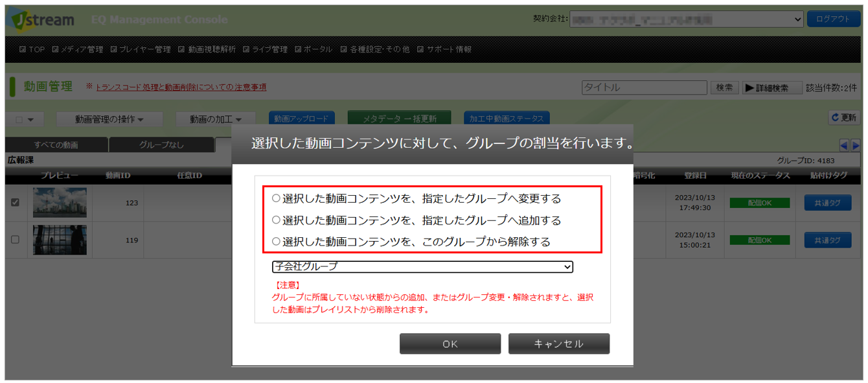Image resolution: width=868 pixels, height=383 pixels.
Task: Click キャンセル in the group dialog
Action: [559, 344]
